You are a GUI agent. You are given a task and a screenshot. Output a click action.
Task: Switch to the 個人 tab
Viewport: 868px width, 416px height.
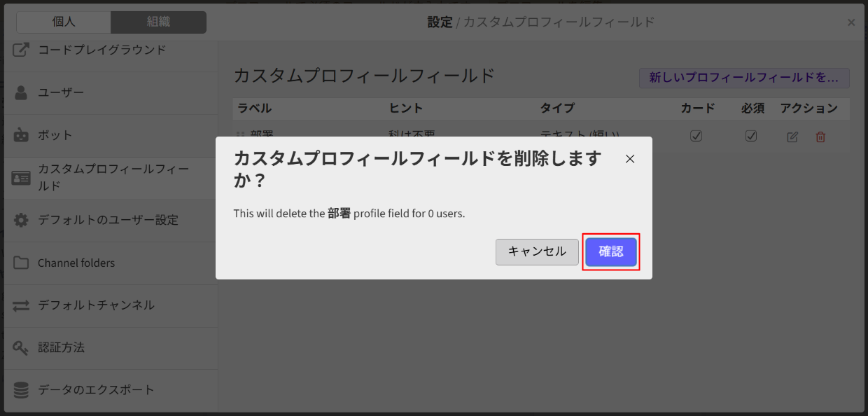(x=64, y=22)
